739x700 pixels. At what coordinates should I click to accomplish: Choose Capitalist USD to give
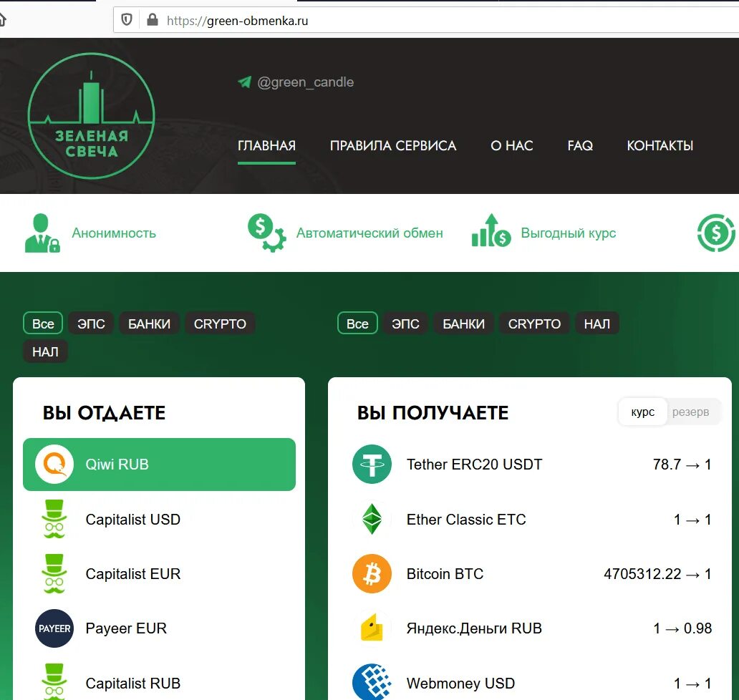pos(159,519)
